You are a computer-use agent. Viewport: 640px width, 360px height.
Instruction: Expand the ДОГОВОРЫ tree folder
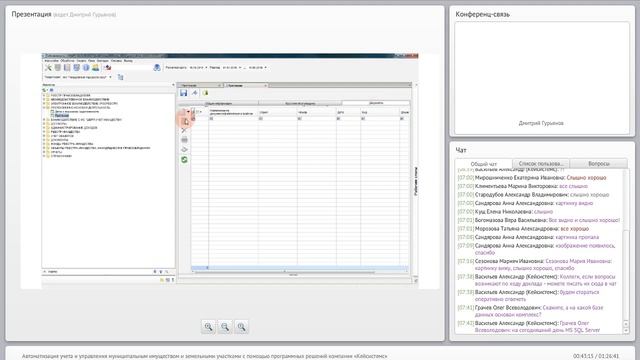tap(44, 124)
